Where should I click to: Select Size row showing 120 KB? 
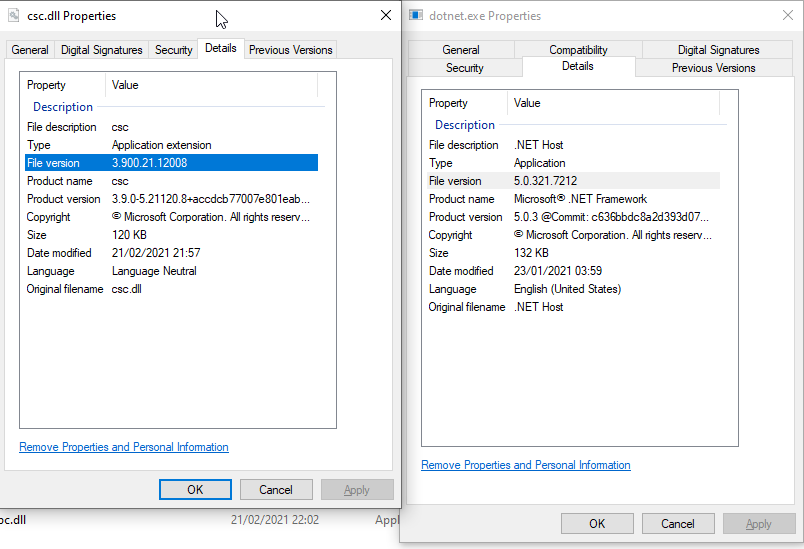click(171, 235)
